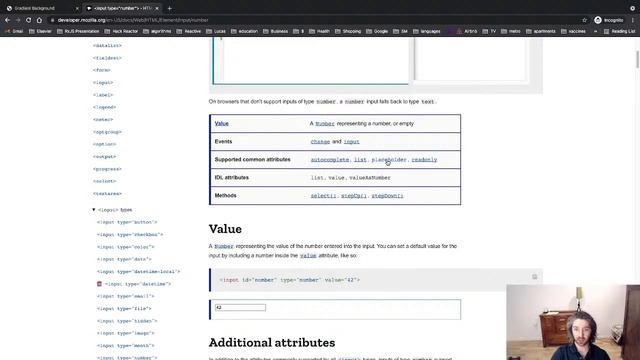The height and width of the screenshot is (360, 640).
Task: Bookmark this page with the star icon
Action: 584,20
